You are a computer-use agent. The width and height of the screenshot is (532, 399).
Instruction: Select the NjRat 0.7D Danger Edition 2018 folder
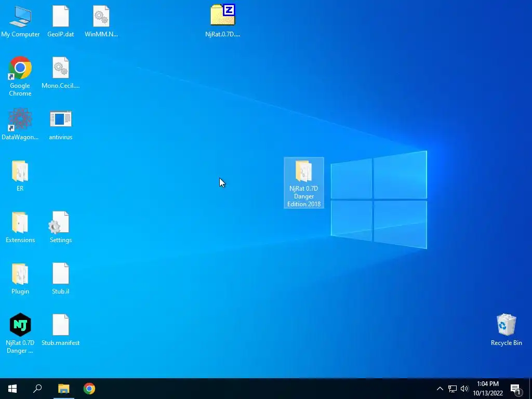pos(304,183)
